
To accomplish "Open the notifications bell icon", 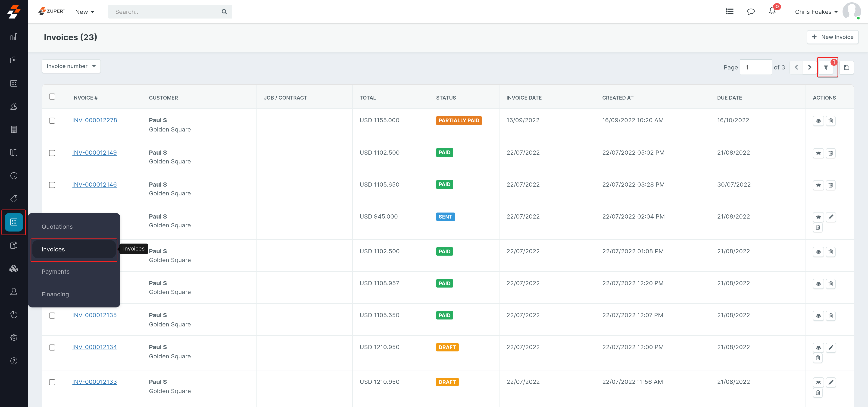I will pyautogui.click(x=772, y=11).
